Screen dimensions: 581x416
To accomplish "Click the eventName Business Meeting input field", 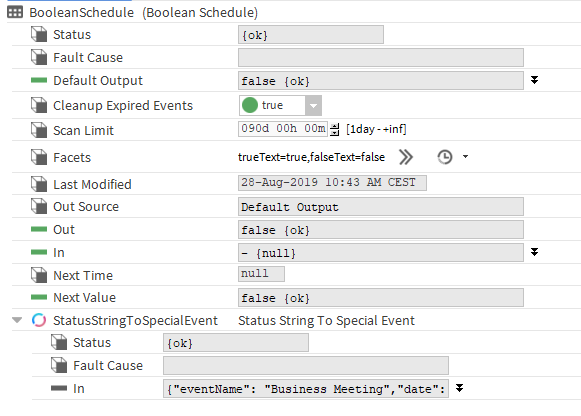I will click(306, 388).
